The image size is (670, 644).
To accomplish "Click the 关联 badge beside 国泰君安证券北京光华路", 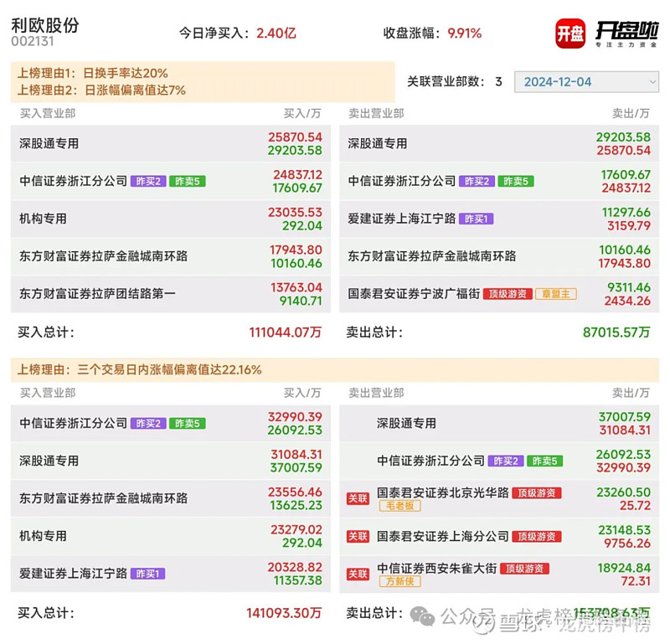I will point(358,498).
